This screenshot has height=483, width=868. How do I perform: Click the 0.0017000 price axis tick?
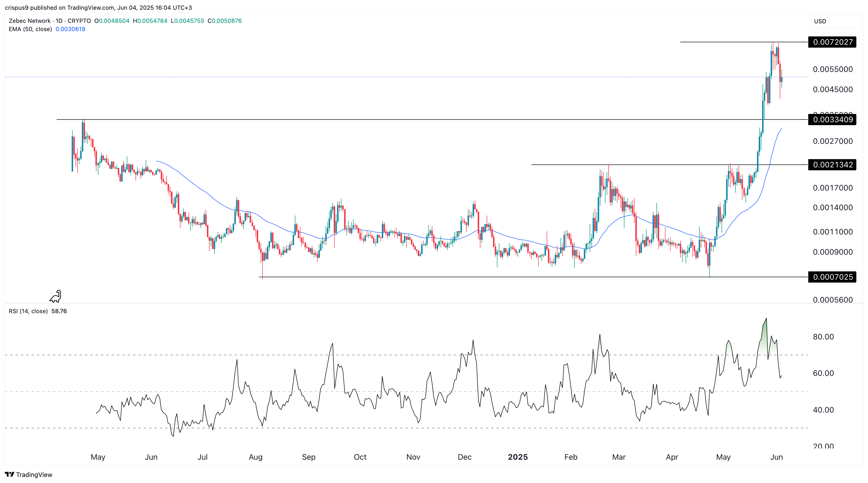(x=833, y=188)
